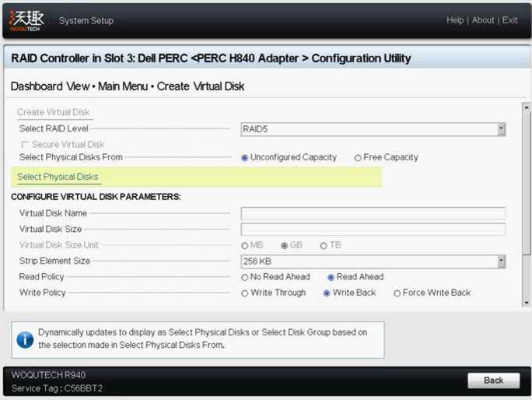Click the Virtual Disk Name field

click(x=373, y=213)
